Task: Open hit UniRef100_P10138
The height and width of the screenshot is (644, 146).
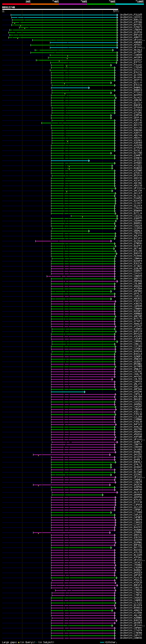Action: coord(131,578)
